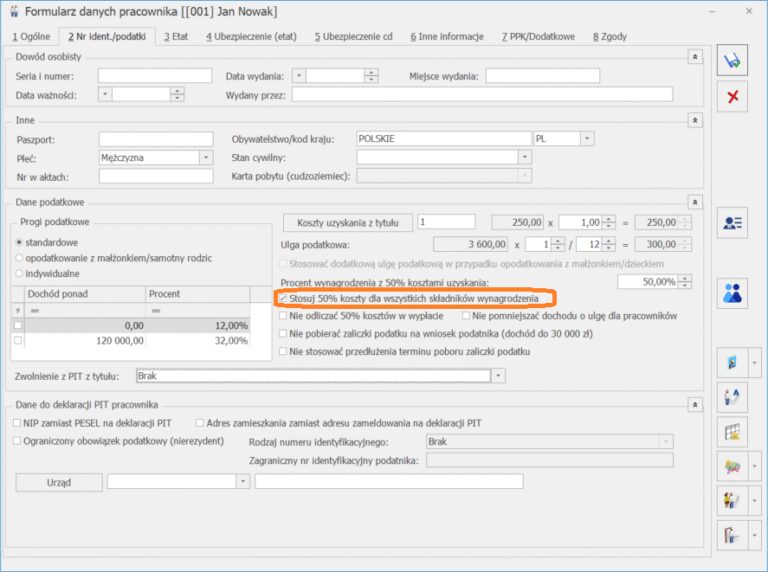The height and width of the screenshot is (572, 768).
Task: Open the employee card icon on the right panel
Action: (732, 223)
